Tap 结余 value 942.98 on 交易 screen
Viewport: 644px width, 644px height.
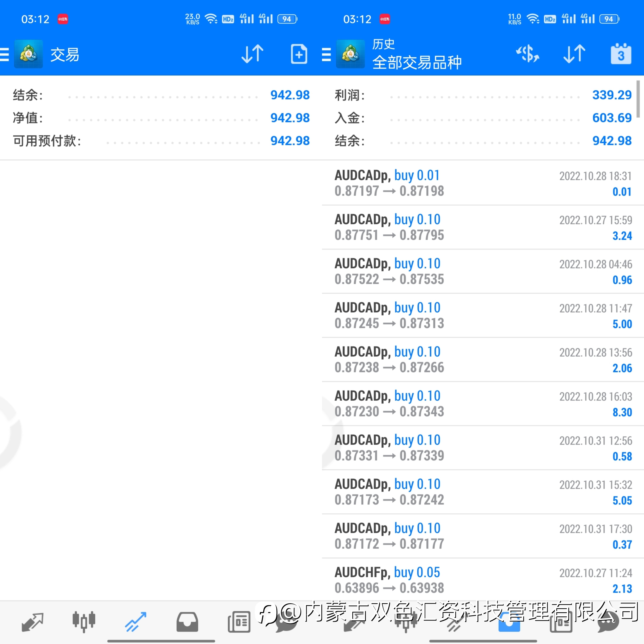click(290, 95)
